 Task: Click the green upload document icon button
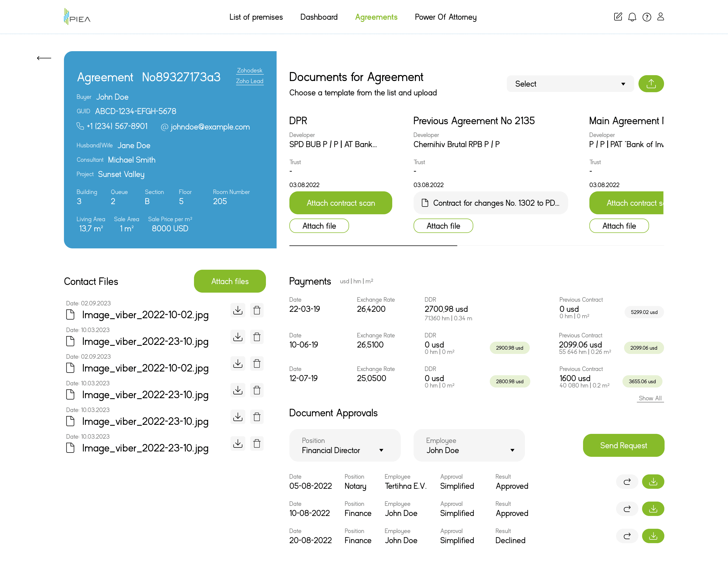point(651,84)
